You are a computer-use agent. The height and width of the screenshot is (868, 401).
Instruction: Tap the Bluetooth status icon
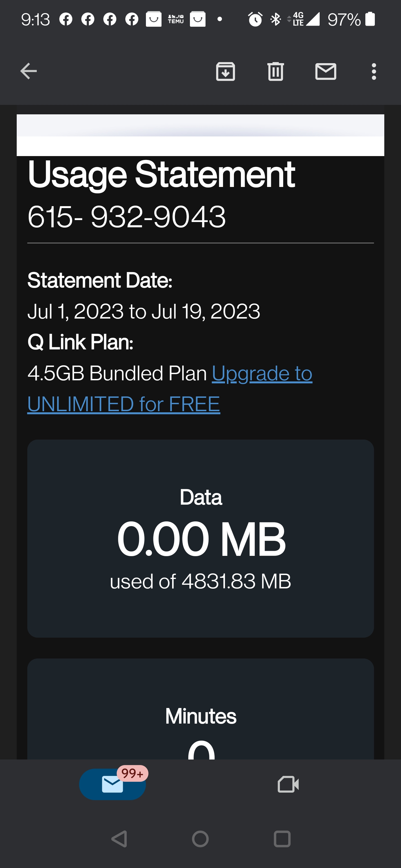[275, 19]
